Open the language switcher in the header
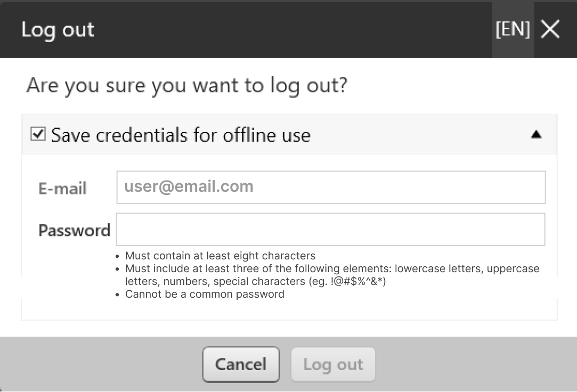The height and width of the screenshot is (392, 577). (x=512, y=30)
